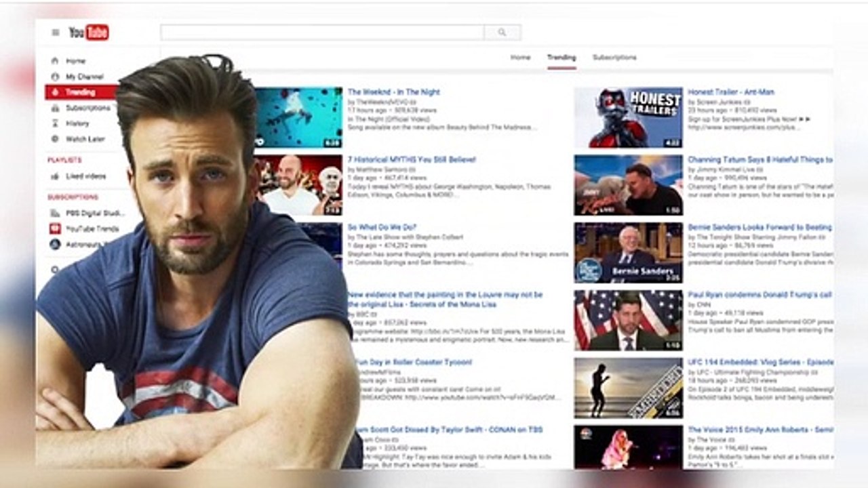868x488 pixels.
Task: Visit the Jimmy Kimmel Live channel link
Action: point(724,169)
